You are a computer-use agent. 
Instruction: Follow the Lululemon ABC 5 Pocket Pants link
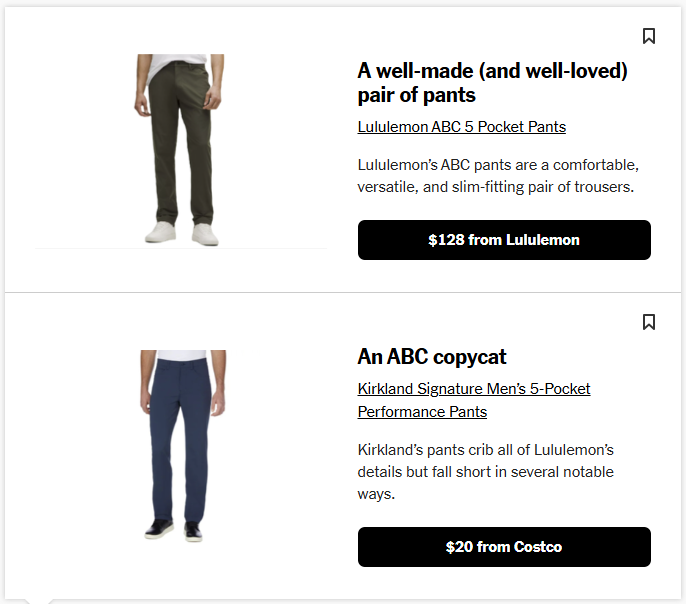tap(462, 127)
